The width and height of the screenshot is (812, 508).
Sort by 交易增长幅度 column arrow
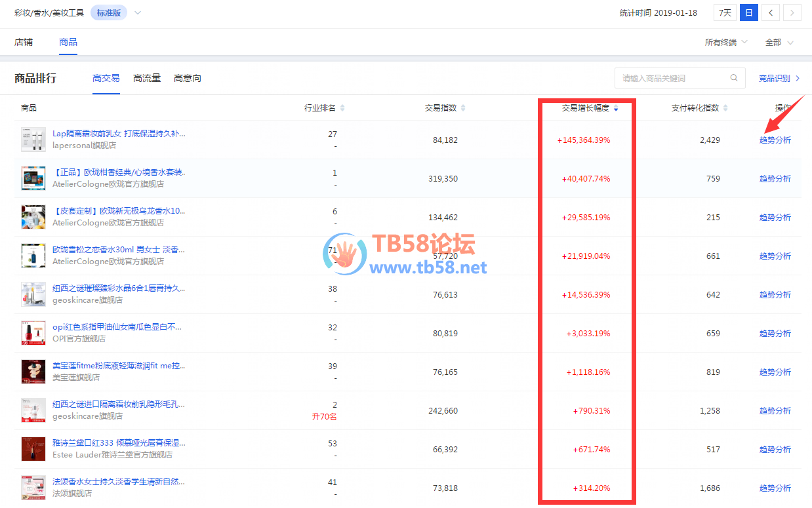click(x=616, y=108)
